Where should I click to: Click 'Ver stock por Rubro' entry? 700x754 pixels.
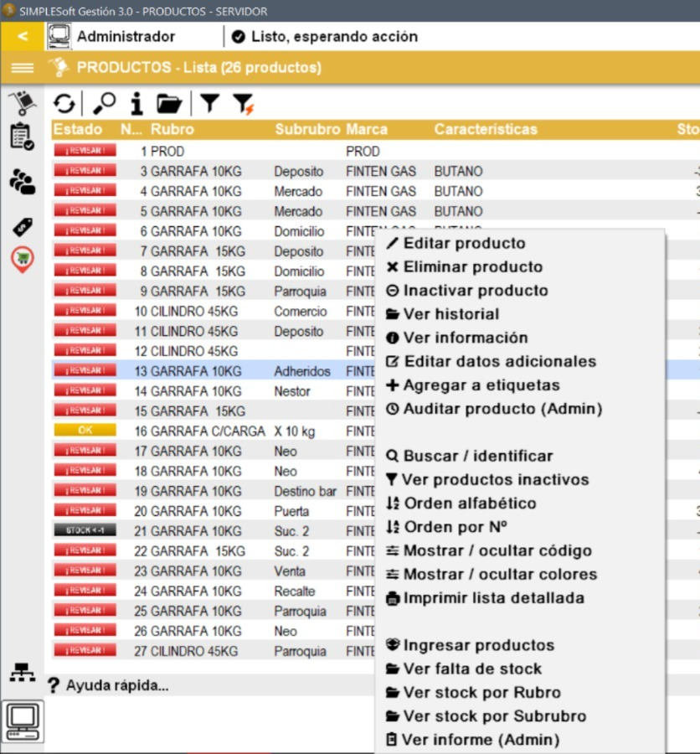click(x=481, y=693)
